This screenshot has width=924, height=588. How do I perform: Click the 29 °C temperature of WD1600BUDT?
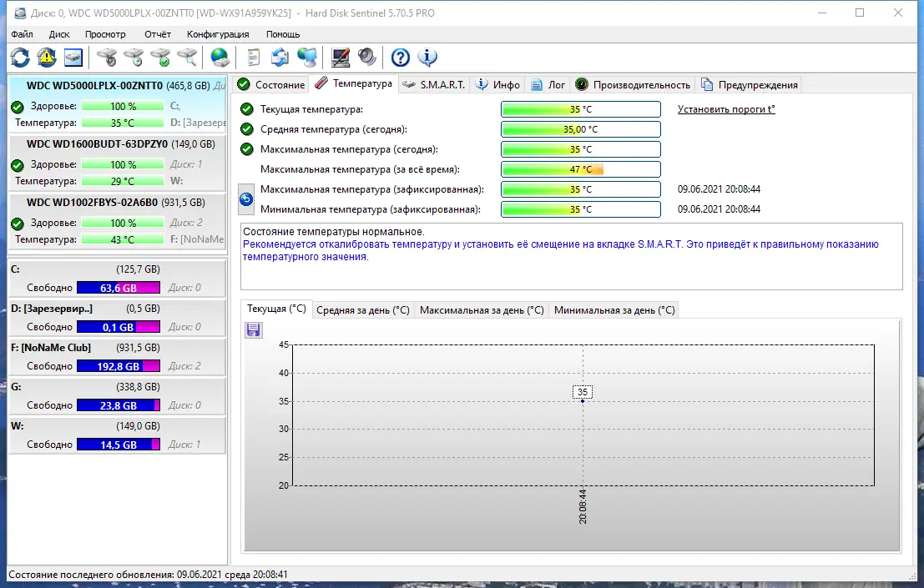[x=123, y=181]
